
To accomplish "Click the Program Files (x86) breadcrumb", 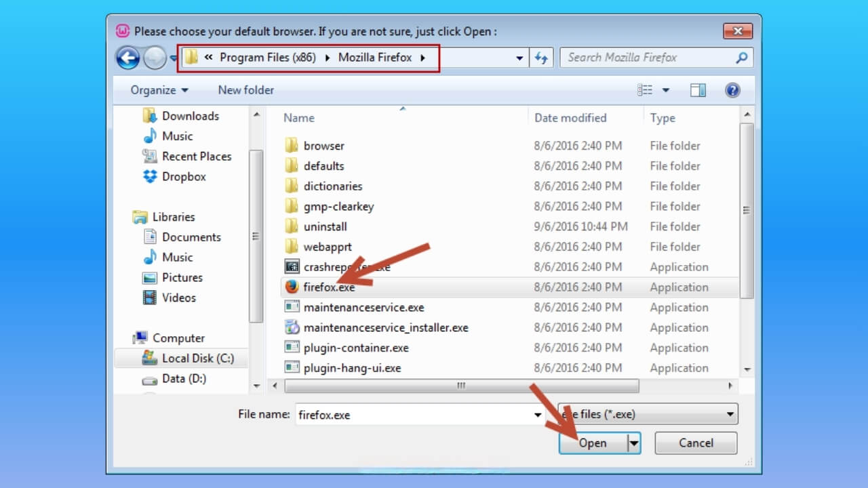I will pos(268,58).
